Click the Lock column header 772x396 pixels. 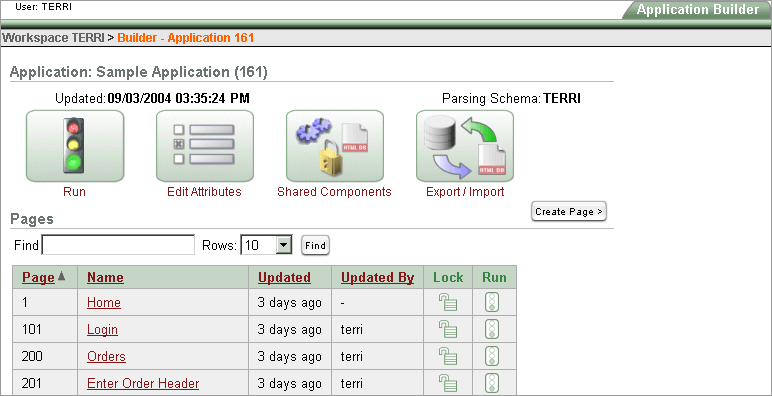[448, 277]
